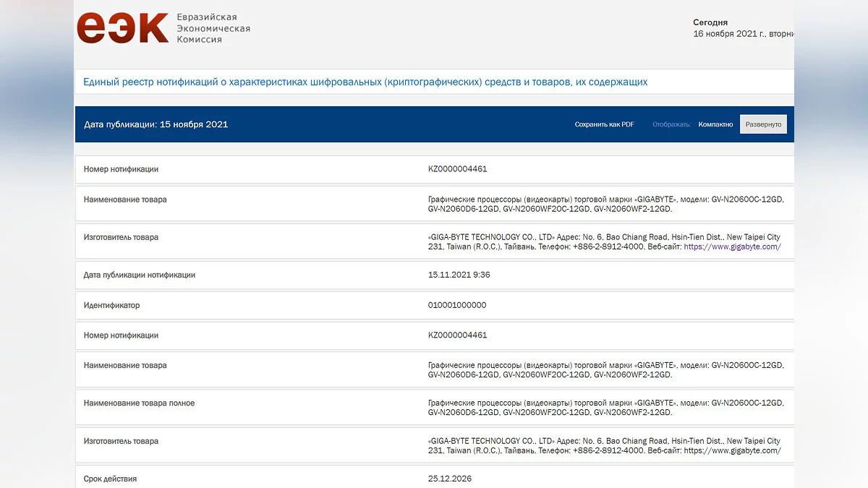Click the Сегодня date text
This screenshot has height=488, width=868.
pyautogui.click(x=743, y=28)
